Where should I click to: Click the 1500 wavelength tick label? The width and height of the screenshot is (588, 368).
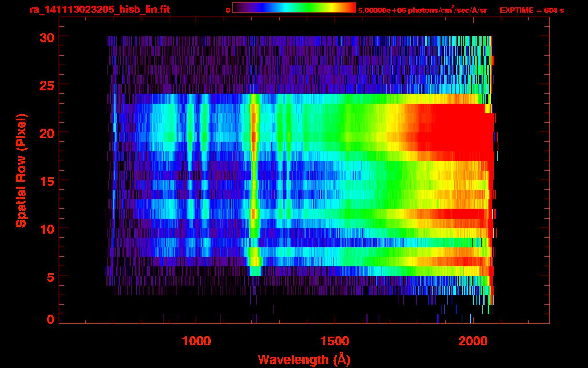click(x=334, y=341)
